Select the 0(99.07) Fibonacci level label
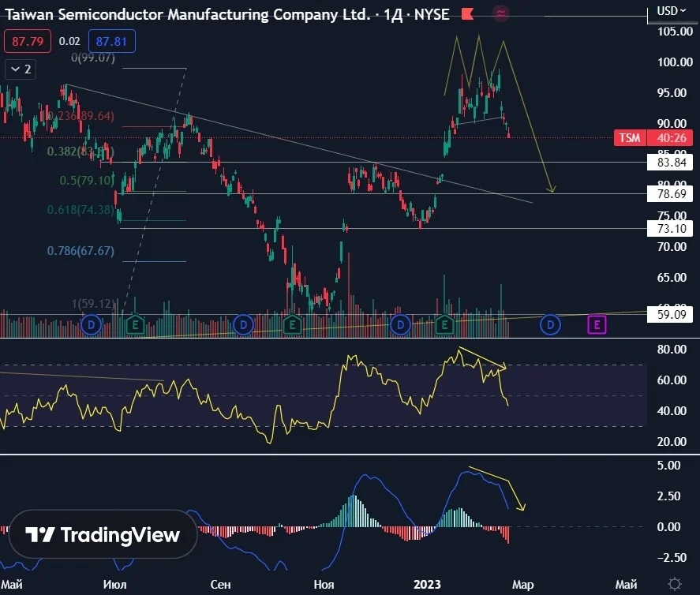The height and width of the screenshot is (595, 700). [93, 58]
